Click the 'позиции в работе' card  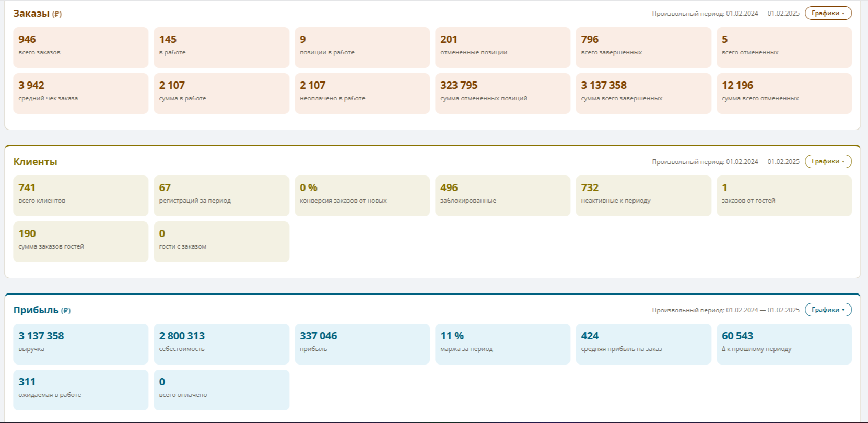click(x=362, y=48)
